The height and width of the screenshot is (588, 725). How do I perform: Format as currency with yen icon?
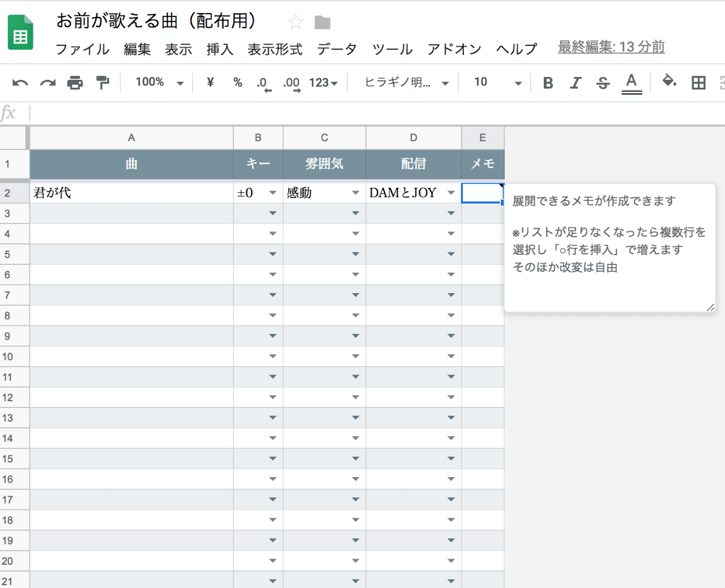210,82
